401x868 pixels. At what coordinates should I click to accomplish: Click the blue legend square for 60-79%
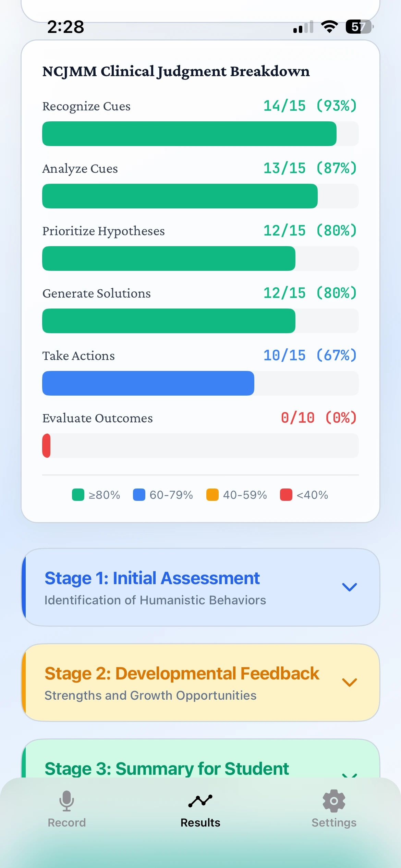pos(139,495)
